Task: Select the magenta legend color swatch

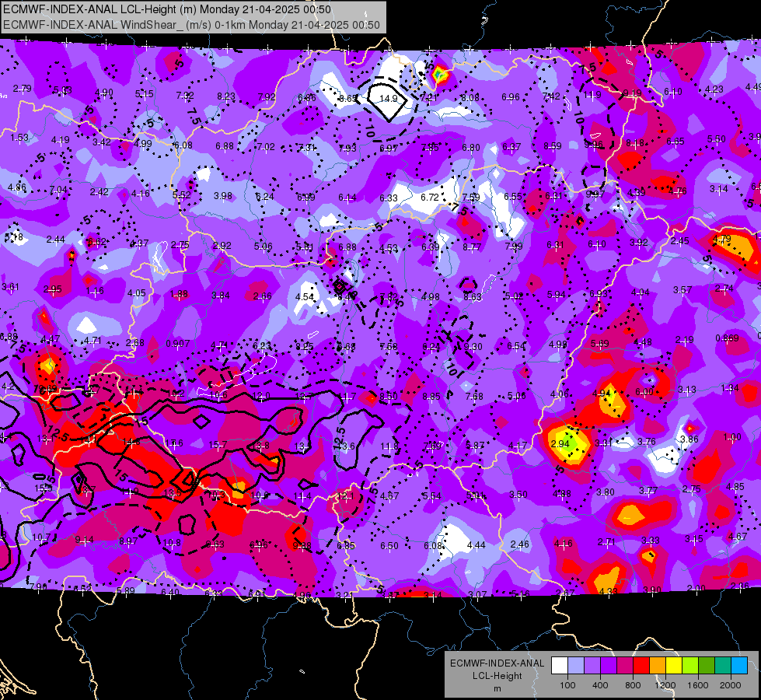Action: (x=625, y=666)
